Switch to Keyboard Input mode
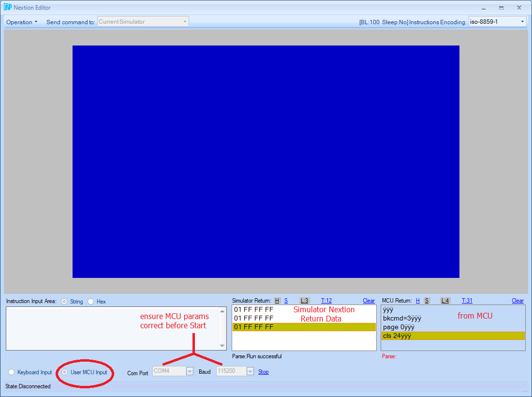Viewport: 532px width, 397px height. 12,372
